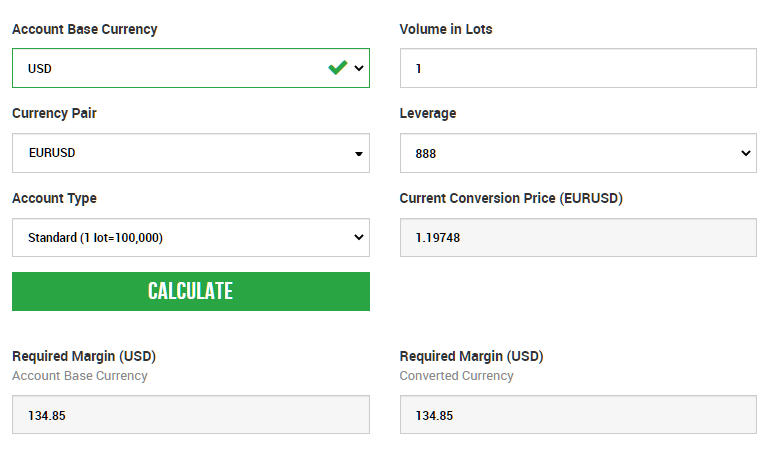Open the EURUSD Currency Pair dropdown
Viewport: 782px width, 451px height.
191,153
